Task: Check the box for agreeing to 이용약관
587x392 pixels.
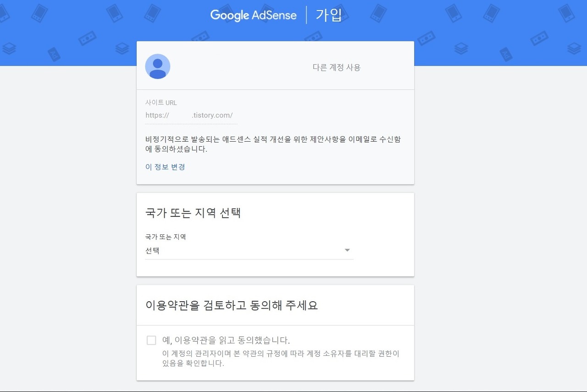Action: point(151,340)
